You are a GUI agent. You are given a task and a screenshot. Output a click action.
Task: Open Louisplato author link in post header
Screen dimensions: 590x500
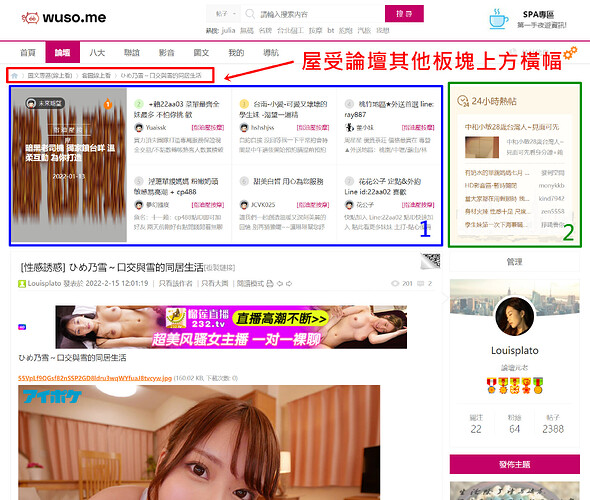tap(44, 283)
